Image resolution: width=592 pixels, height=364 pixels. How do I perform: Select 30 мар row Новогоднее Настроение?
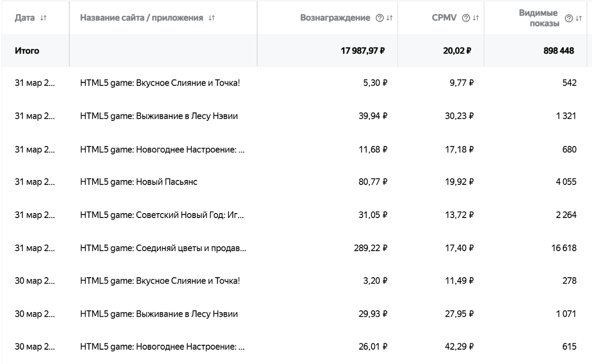296,347
